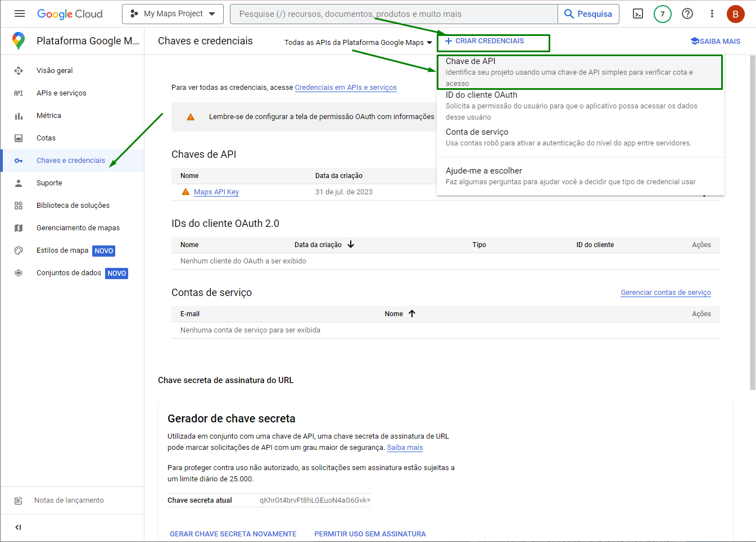The image size is (756, 542).
Task: Collapse the sidebar with the chevron icon
Action: tap(18, 527)
